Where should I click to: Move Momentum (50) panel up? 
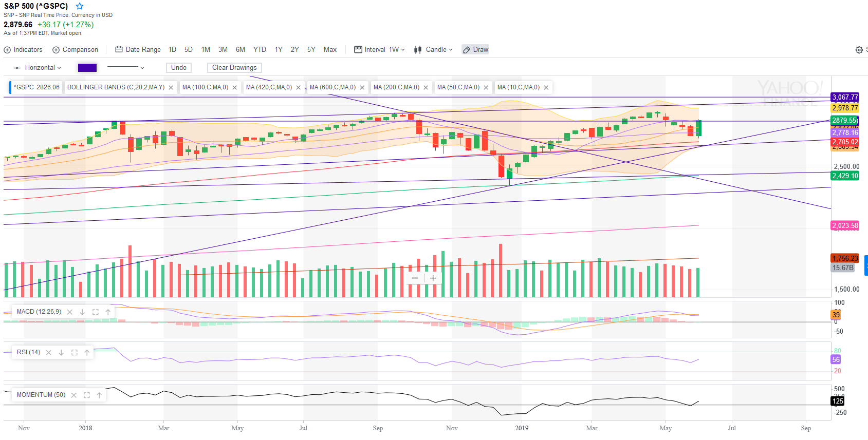pyautogui.click(x=99, y=395)
